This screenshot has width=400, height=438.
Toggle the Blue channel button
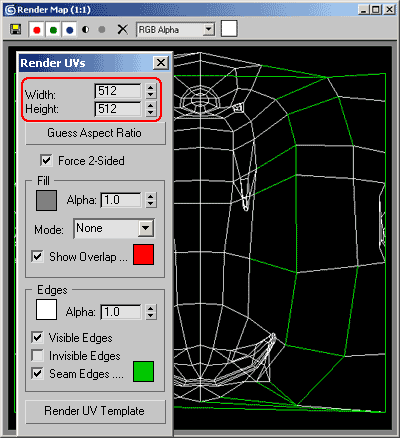pyautogui.click(x=69, y=30)
